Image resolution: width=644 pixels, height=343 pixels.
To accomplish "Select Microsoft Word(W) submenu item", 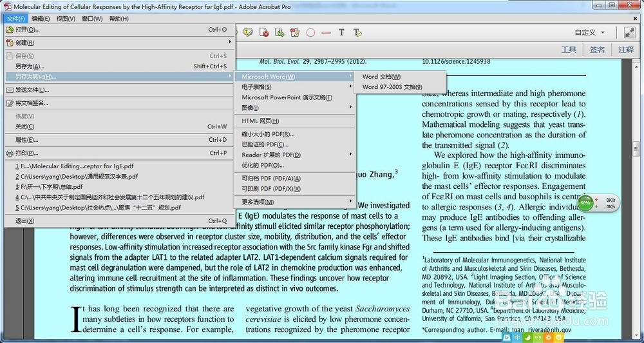I will pyautogui.click(x=295, y=77).
